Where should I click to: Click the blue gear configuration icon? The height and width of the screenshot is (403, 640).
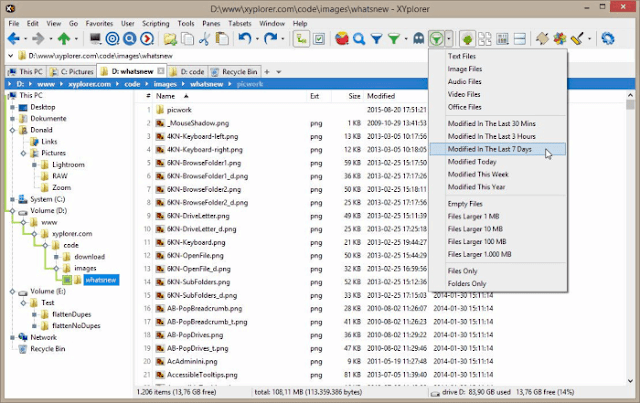[x=608, y=39]
